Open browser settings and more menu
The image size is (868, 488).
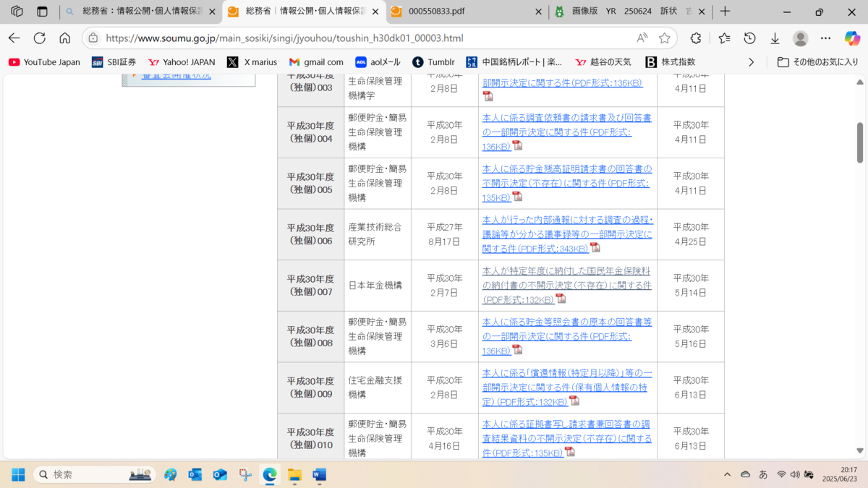click(x=826, y=38)
